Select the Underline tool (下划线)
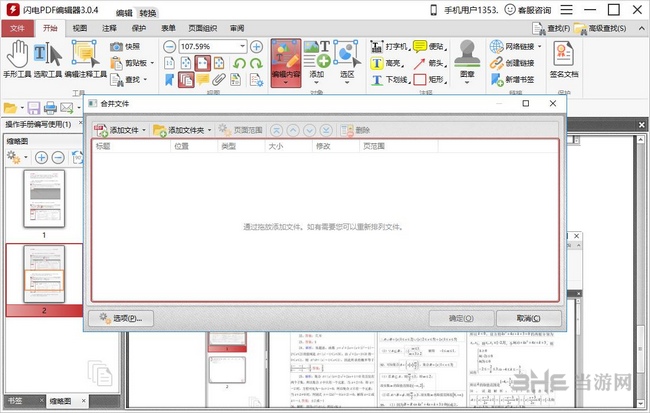 coord(389,80)
